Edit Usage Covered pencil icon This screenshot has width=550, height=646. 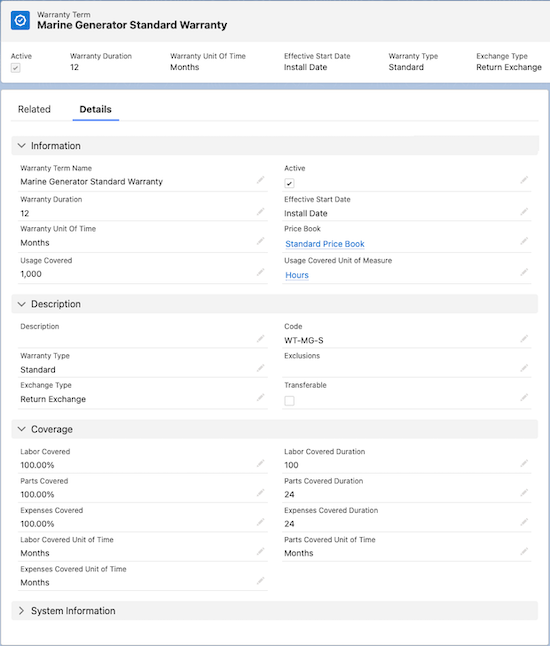pyautogui.click(x=260, y=272)
